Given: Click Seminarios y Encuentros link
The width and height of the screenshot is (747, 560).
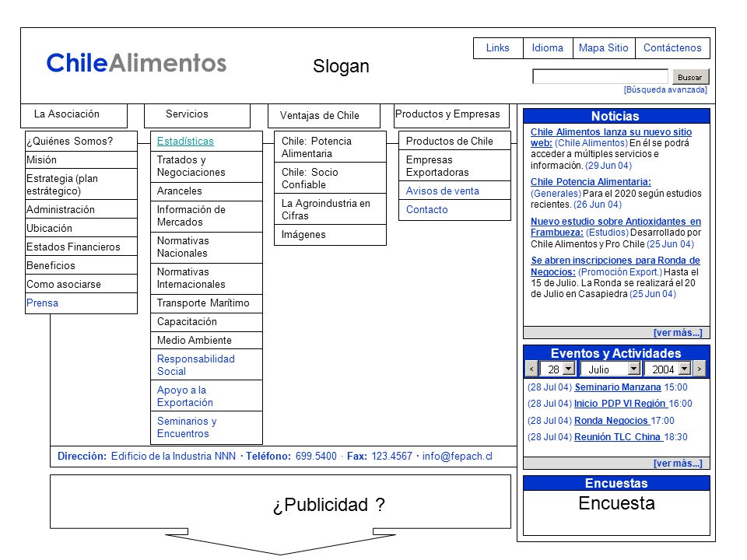Looking at the screenshot, I should (187, 428).
